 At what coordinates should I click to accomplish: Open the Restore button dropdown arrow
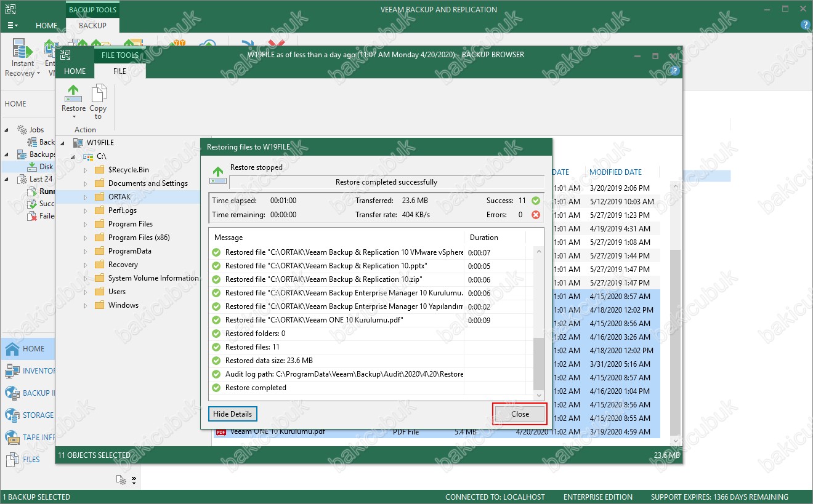(x=73, y=117)
